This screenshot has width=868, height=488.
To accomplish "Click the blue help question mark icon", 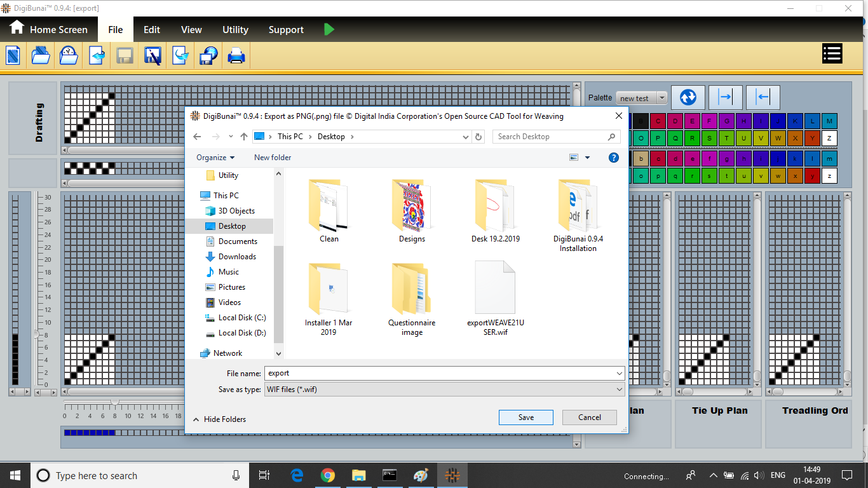I will point(614,158).
